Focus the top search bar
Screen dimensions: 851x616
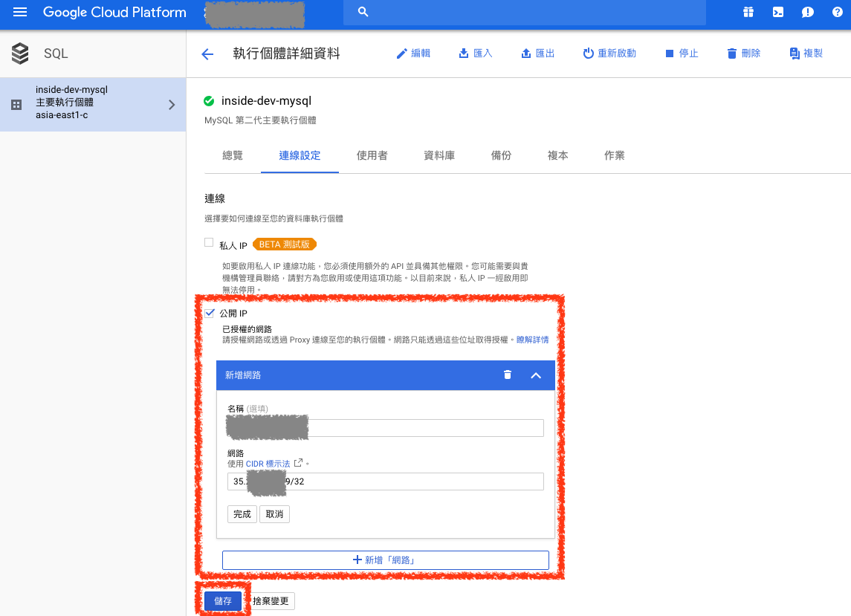coord(524,13)
